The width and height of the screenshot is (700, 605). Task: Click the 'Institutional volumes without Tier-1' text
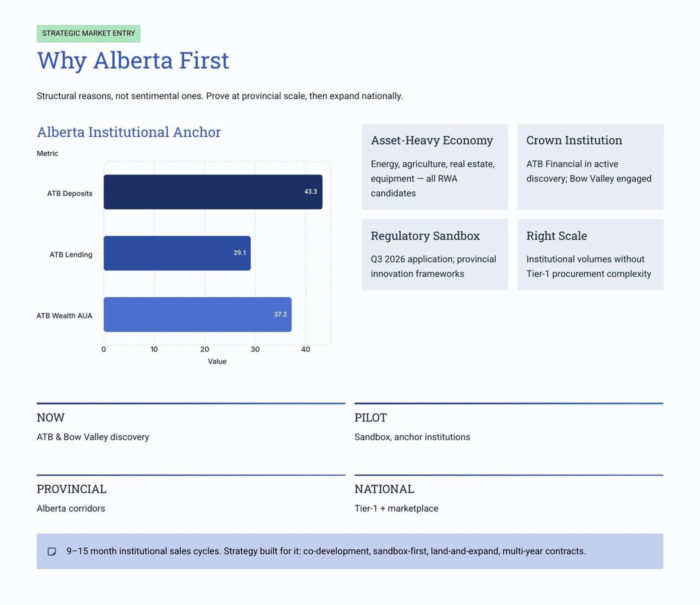coord(589,266)
